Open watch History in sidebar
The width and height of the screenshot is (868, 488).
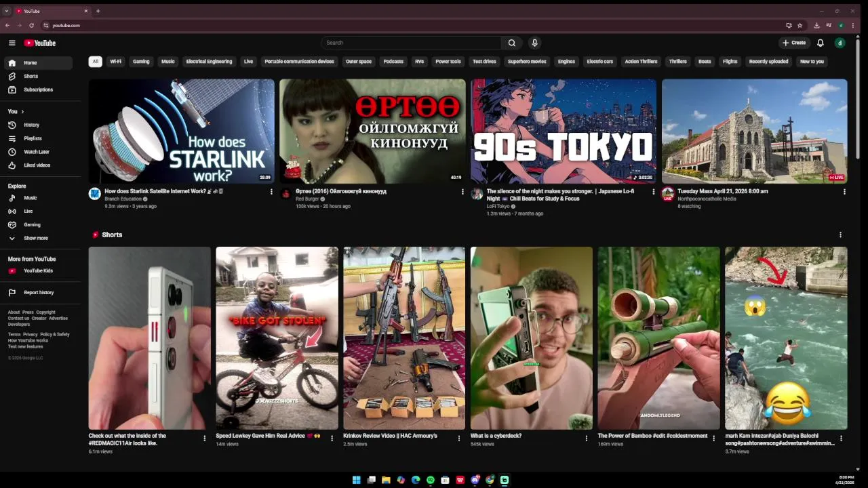point(38,125)
